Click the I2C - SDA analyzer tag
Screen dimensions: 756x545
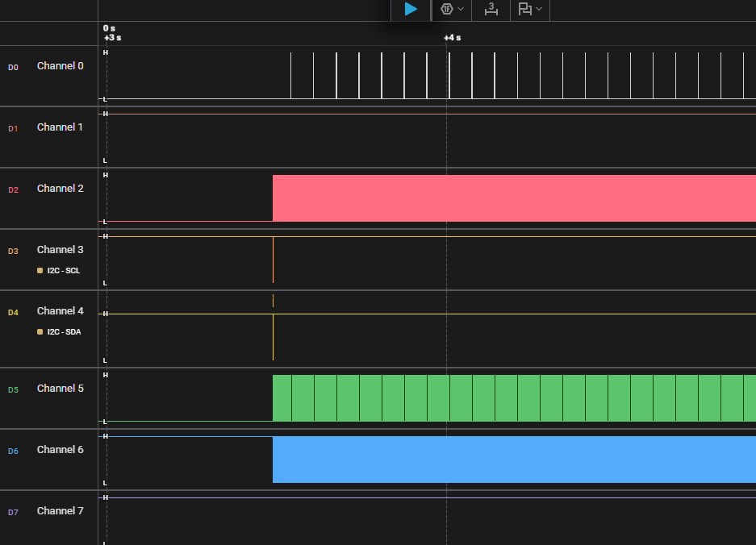click(x=63, y=332)
